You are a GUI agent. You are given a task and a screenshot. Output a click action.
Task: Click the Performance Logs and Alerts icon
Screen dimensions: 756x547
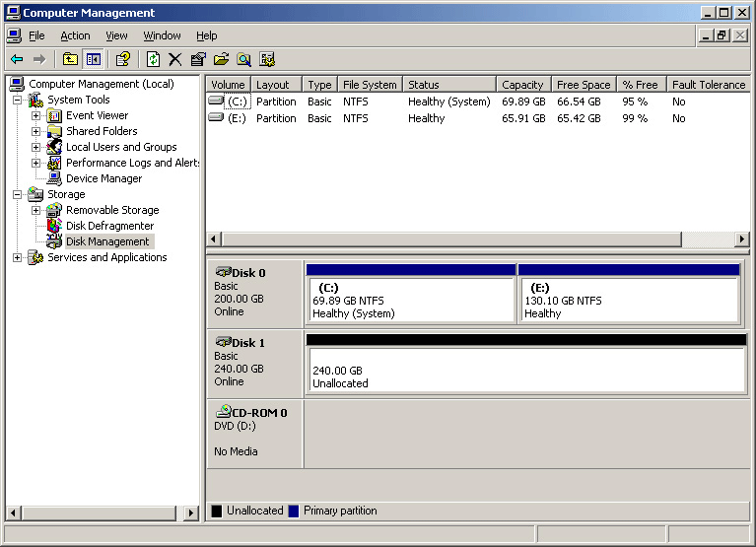coord(54,163)
